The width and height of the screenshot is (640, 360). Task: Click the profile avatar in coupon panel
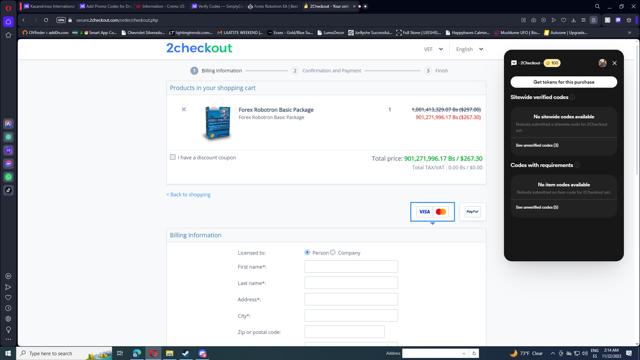pos(602,63)
